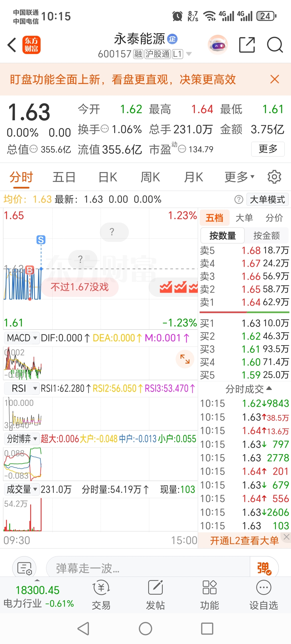Tap the 融 margin tag

pos(138,54)
